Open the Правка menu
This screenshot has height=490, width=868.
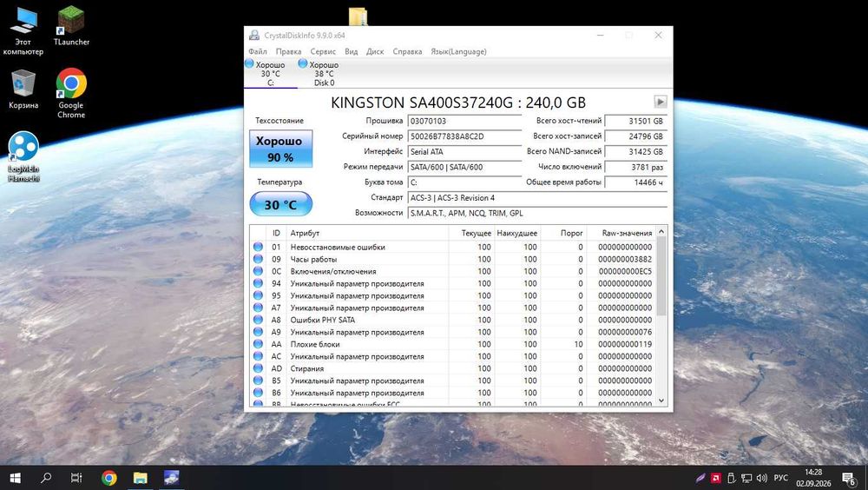pyautogui.click(x=288, y=51)
